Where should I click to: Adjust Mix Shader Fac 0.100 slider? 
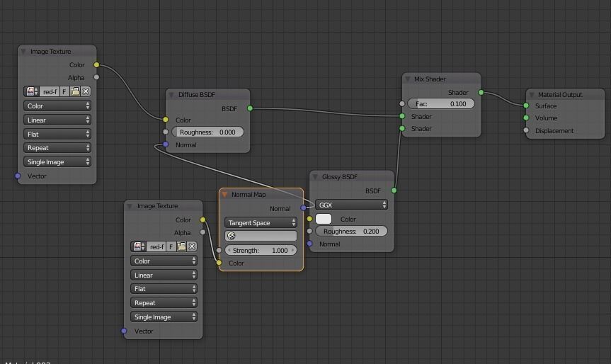[440, 103]
